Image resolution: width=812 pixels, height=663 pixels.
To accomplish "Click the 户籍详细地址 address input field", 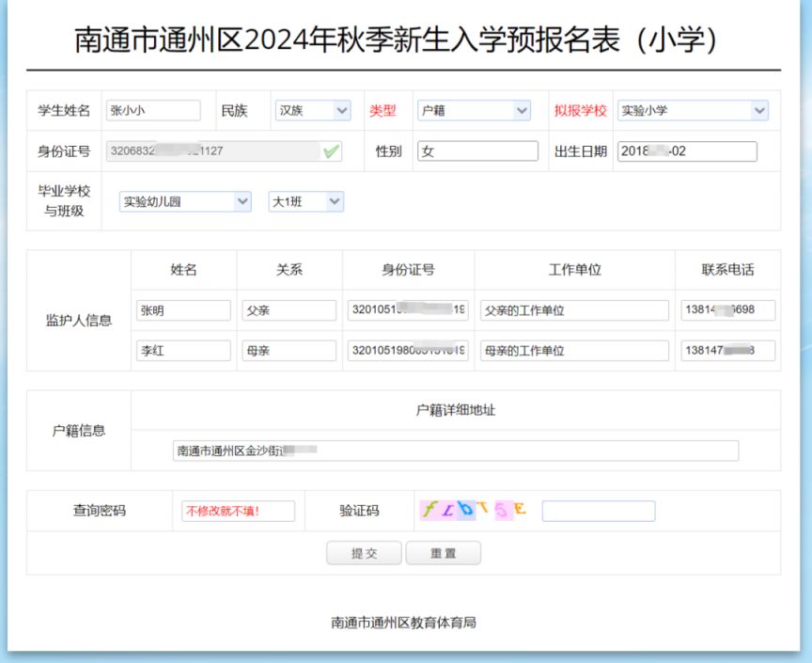I will tap(456, 450).
